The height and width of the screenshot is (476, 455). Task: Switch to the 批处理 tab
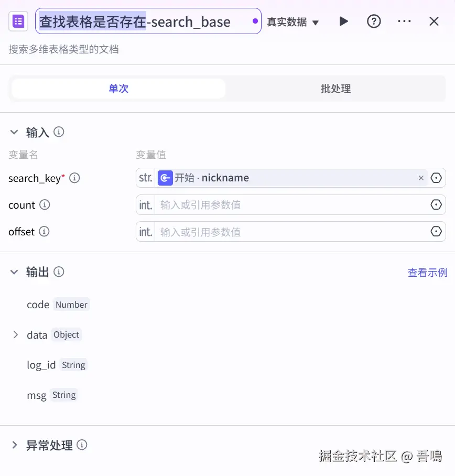335,89
